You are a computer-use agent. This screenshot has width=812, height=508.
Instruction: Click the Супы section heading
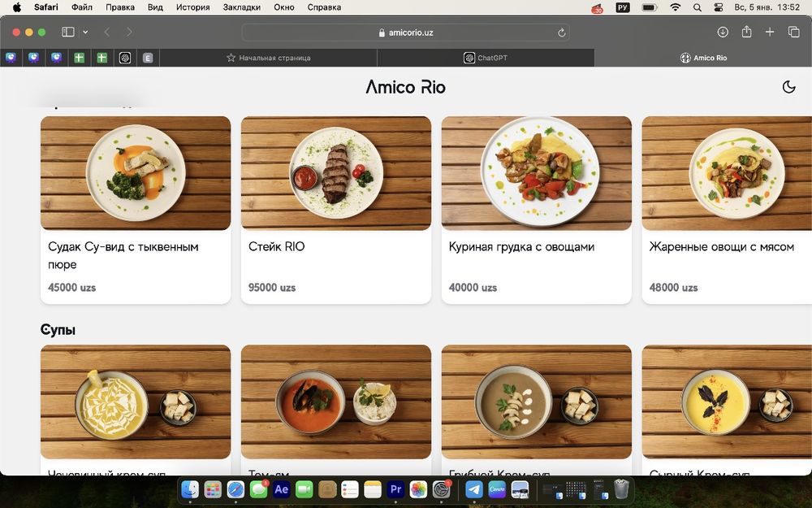[58, 330]
